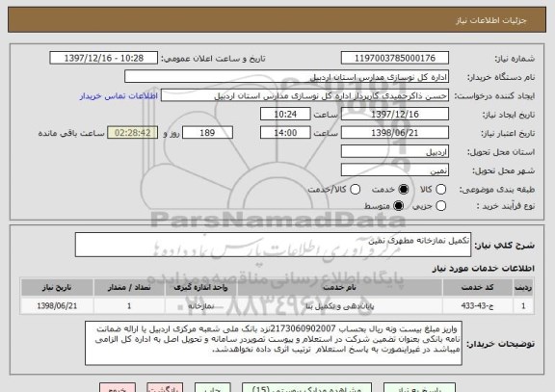The image size is (555, 392).
Task: Click the شرح کلی نیاز label
Action: pos(504,246)
